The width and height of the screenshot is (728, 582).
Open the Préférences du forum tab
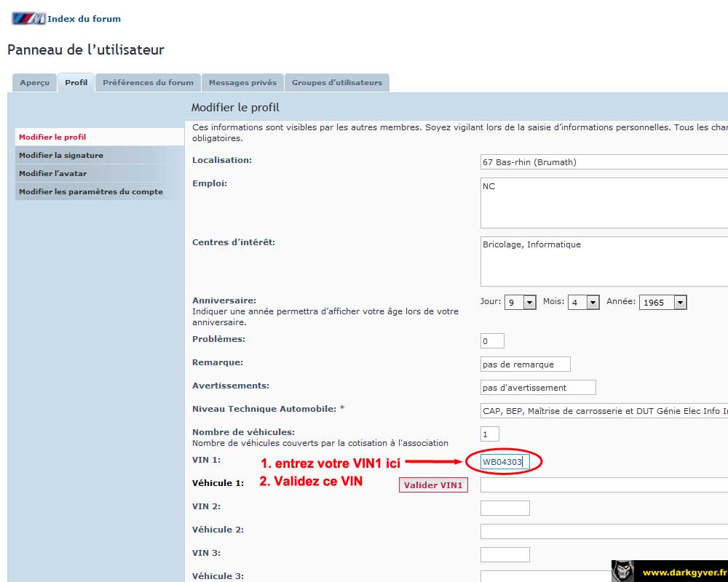(x=148, y=83)
